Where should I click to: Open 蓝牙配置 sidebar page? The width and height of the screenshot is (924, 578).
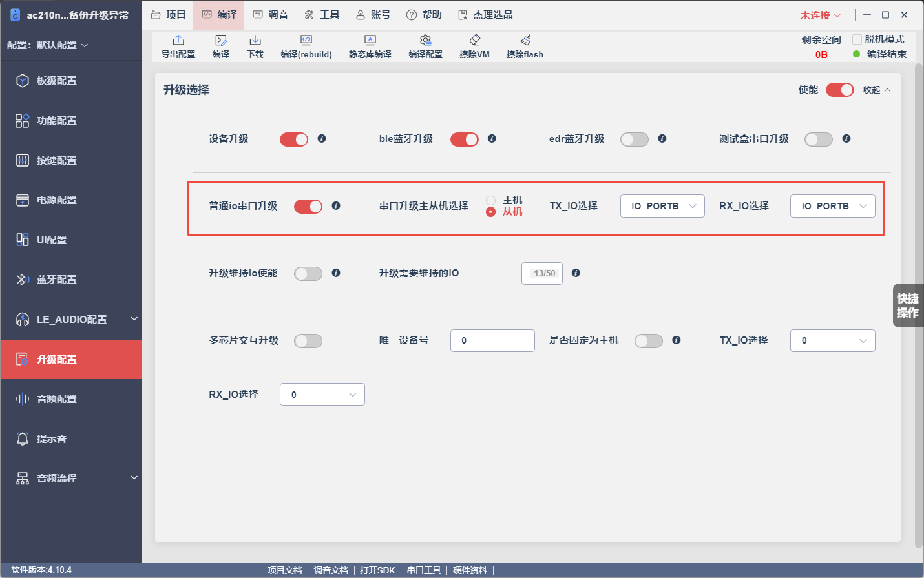71,280
